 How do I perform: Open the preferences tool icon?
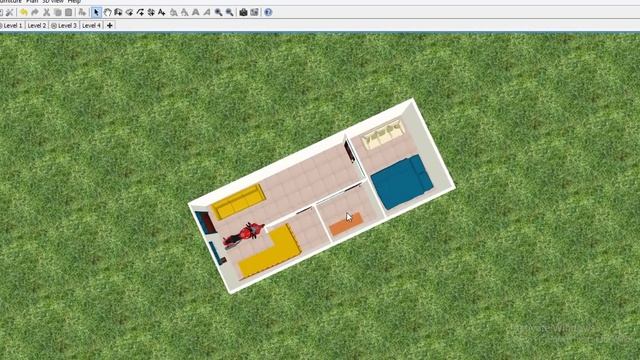pyautogui.click(x=9, y=12)
